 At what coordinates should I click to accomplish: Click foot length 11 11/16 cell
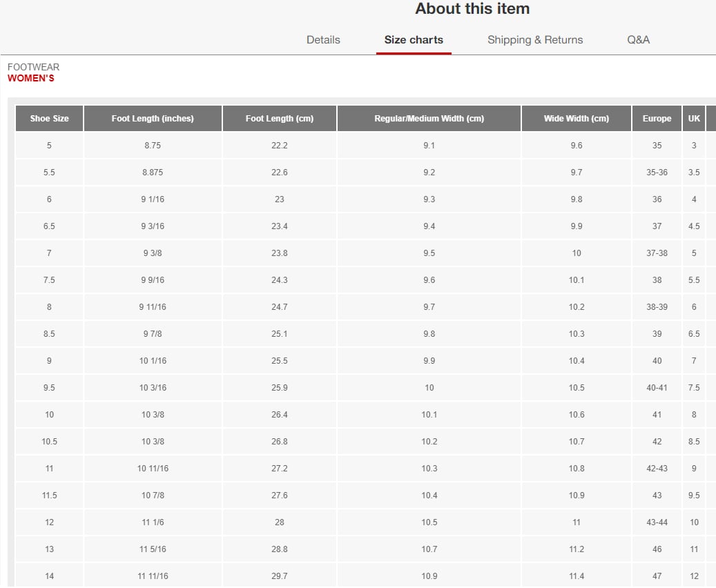pos(153,576)
